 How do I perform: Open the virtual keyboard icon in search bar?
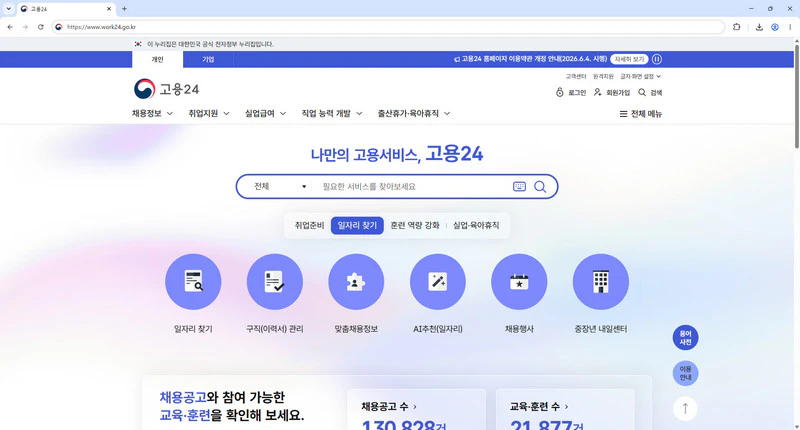(x=519, y=186)
